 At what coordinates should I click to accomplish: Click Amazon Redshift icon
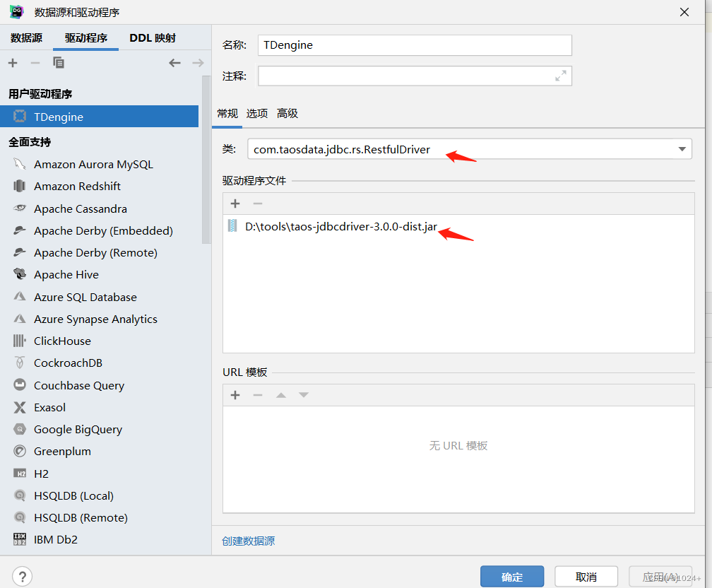pos(20,186)
